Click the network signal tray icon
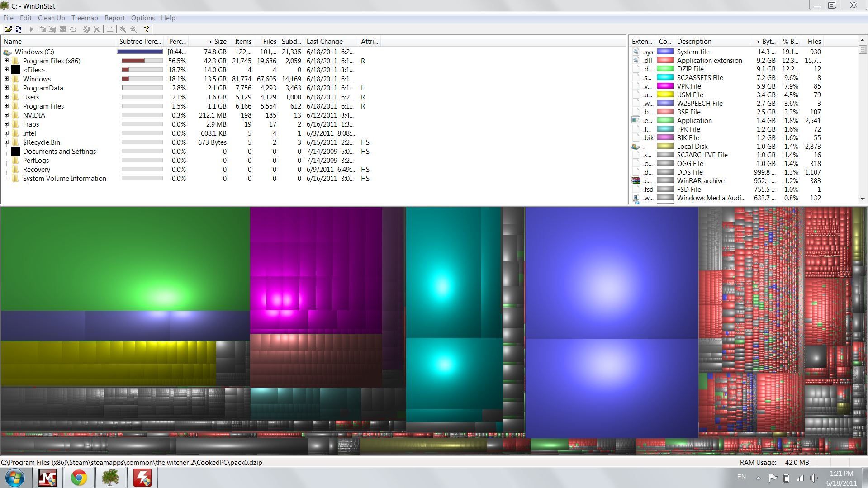Viewport: 868px width, 488px height. pos(800,478)
